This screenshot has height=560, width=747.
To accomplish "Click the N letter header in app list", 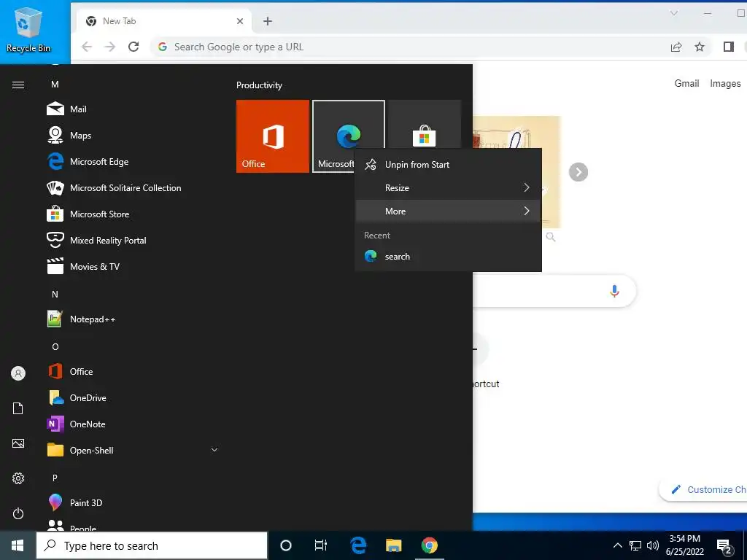I will (x=55, y=295).
